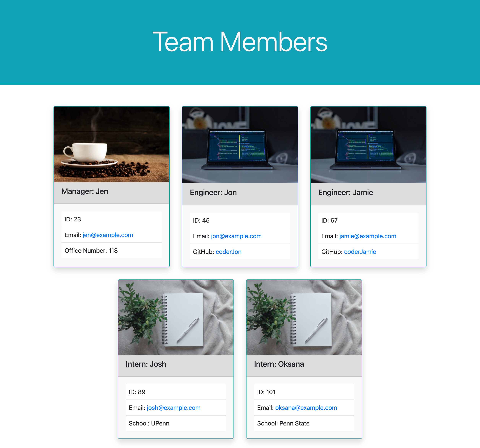This screenshot has height=448, width=480.
Task: Click the coffee cup image on Jen's card
Action: click(x=112, y=144)
